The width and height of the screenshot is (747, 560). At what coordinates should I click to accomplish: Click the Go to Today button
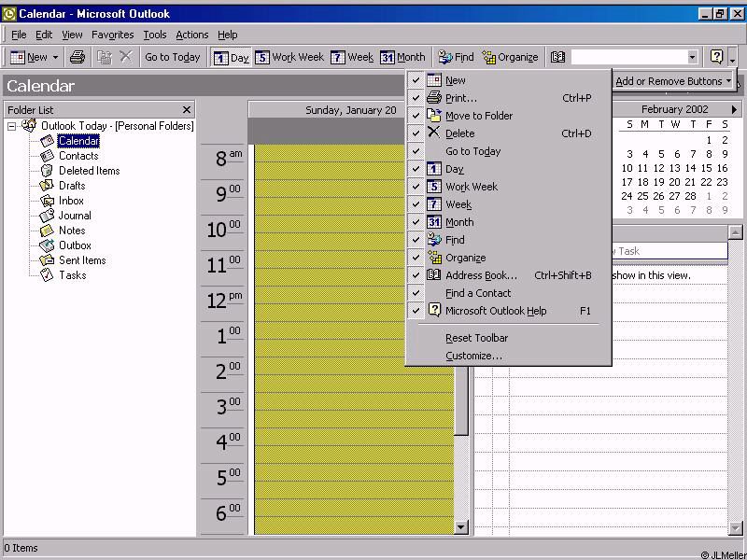[172, 57]
